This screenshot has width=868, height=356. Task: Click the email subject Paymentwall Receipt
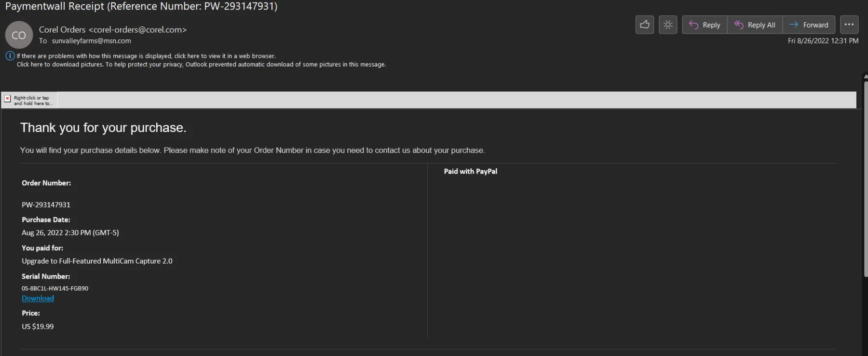coord(141,6)
